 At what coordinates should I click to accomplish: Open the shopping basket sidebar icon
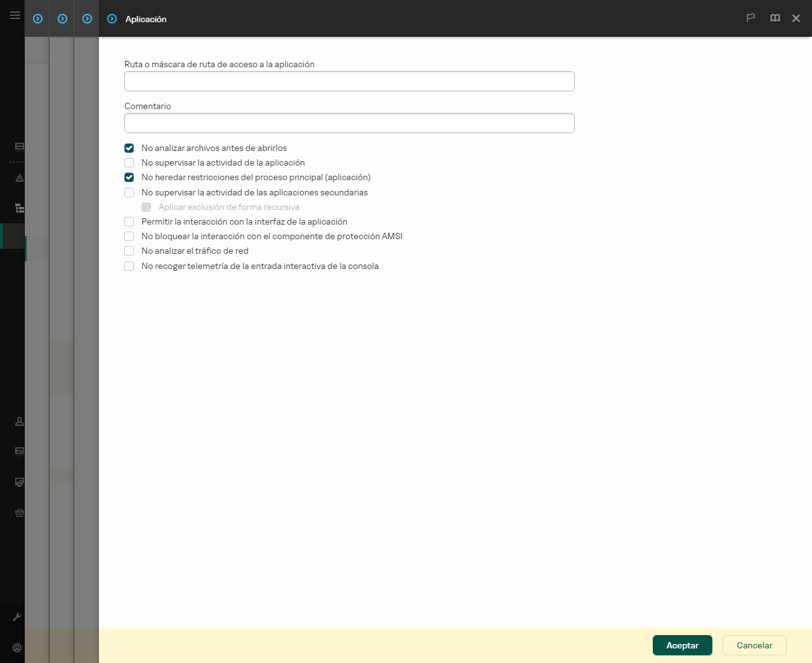[x=19, y=513]
